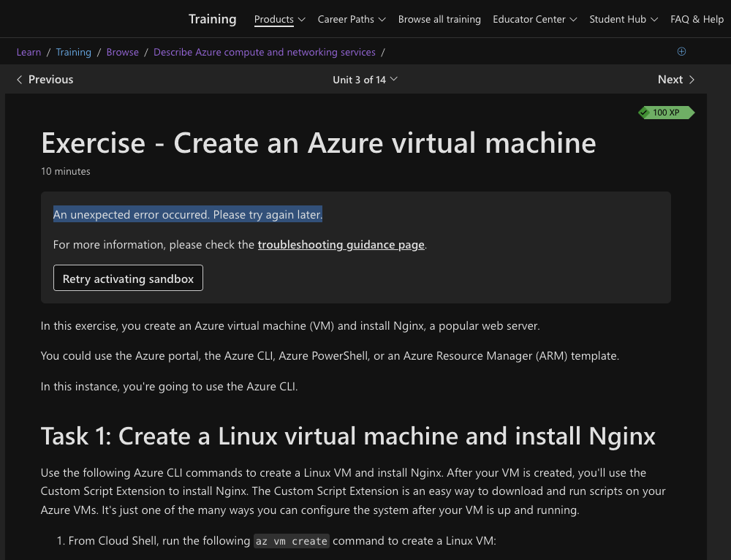The height and width of the screenshot is (560, 731).
Task: Open Describe Azure compute and networking services breadcrumb
Action: pyautogui.click(x=265, y=52)
